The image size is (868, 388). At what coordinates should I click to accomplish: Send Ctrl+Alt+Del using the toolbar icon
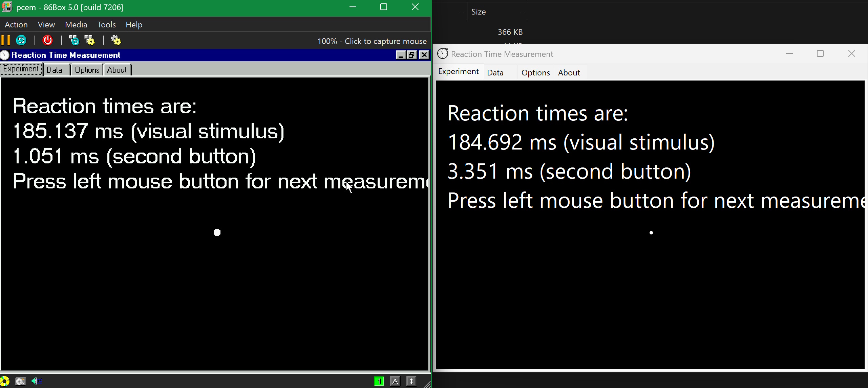(74, 40)
